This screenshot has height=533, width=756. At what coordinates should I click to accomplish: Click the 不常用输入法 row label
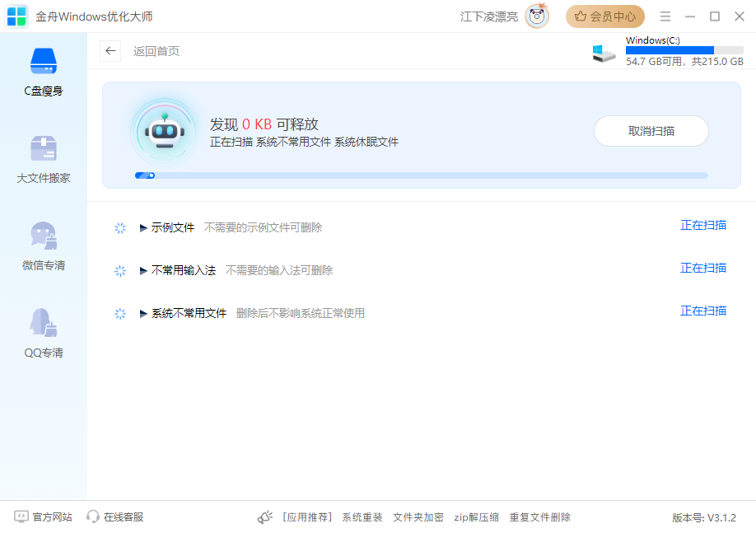point(183,270)
